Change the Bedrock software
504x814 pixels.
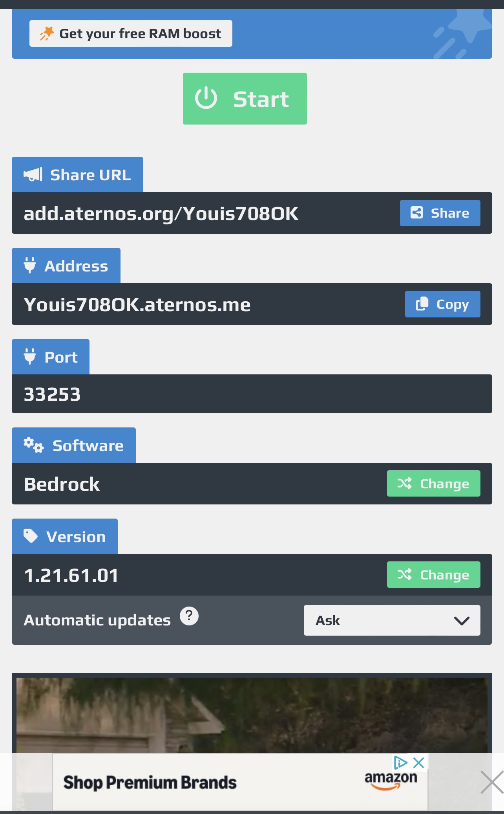pos(433,484)
